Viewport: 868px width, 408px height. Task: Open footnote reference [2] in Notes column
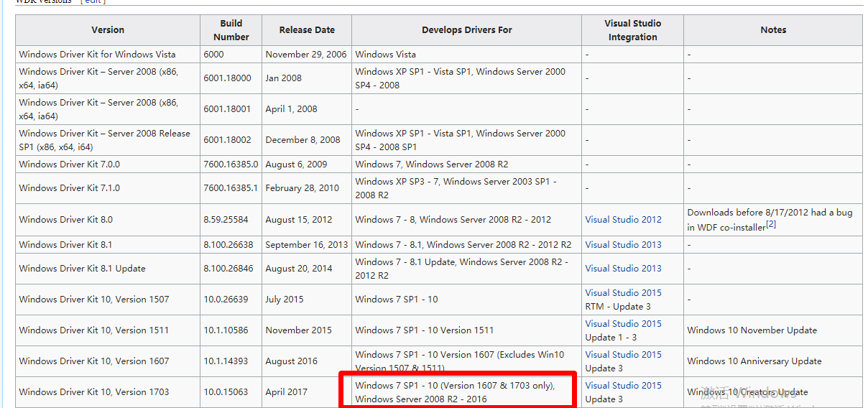pos(770,225)
